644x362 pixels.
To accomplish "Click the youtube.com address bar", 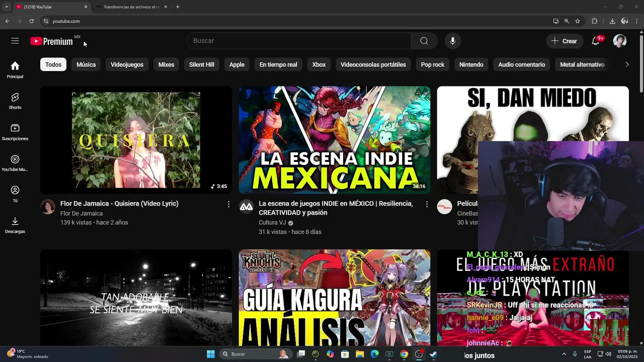I will pyautogui.click(x=297, y=21).
